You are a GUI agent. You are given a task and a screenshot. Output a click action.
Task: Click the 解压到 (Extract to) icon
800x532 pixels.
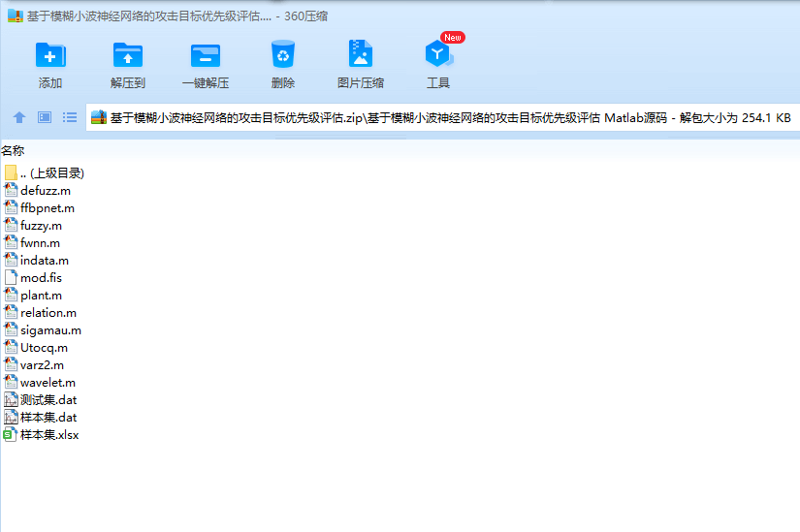[128, 55]
